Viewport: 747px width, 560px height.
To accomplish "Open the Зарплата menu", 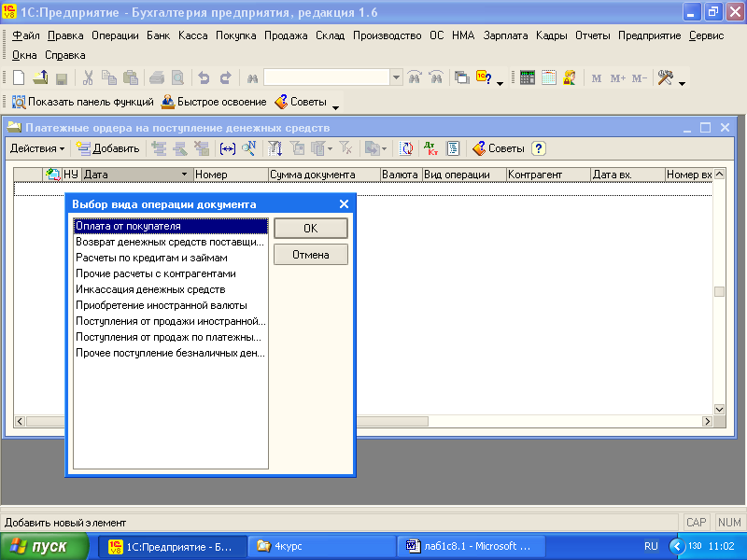I will [505, 35].
